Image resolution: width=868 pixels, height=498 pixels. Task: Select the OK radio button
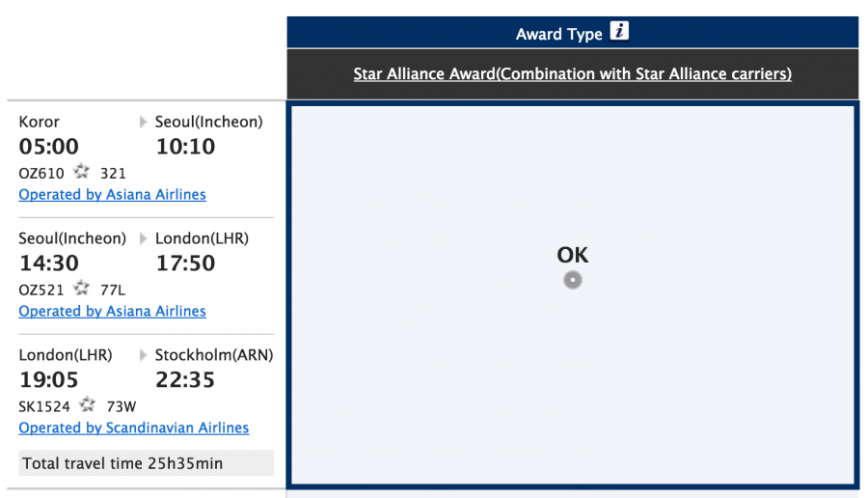tap(573, 280)
